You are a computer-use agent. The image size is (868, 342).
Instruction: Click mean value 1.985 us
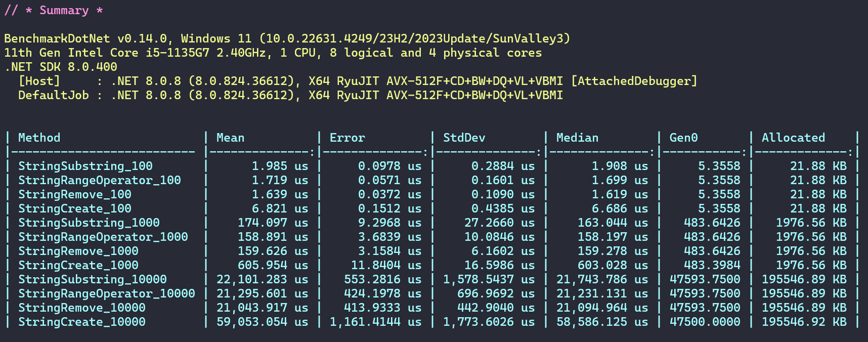280,166
